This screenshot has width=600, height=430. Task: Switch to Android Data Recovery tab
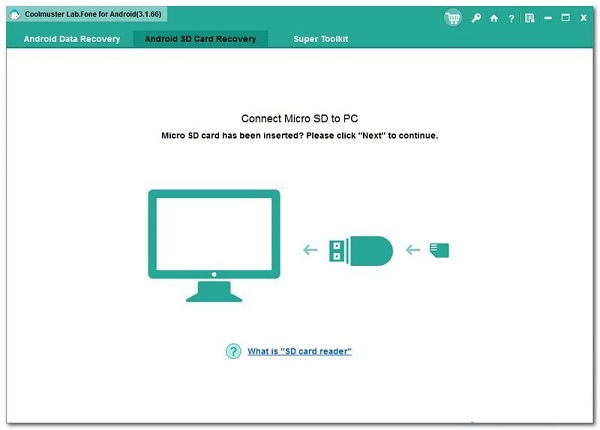coord(70,39)
